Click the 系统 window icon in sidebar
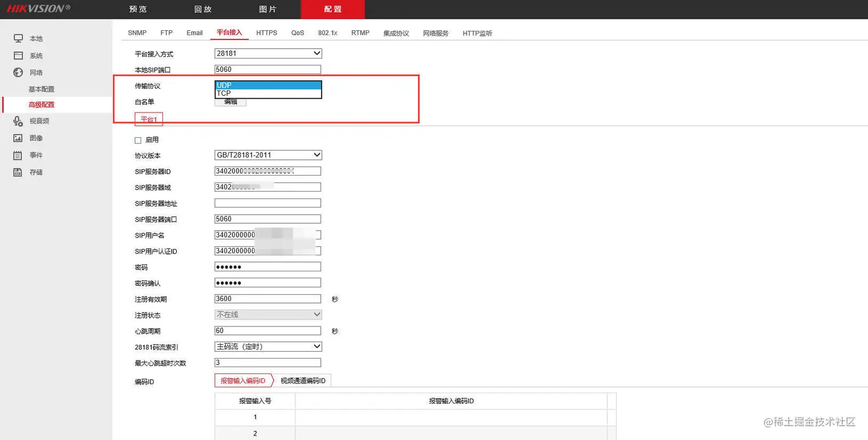 click(x=18, y=56)
